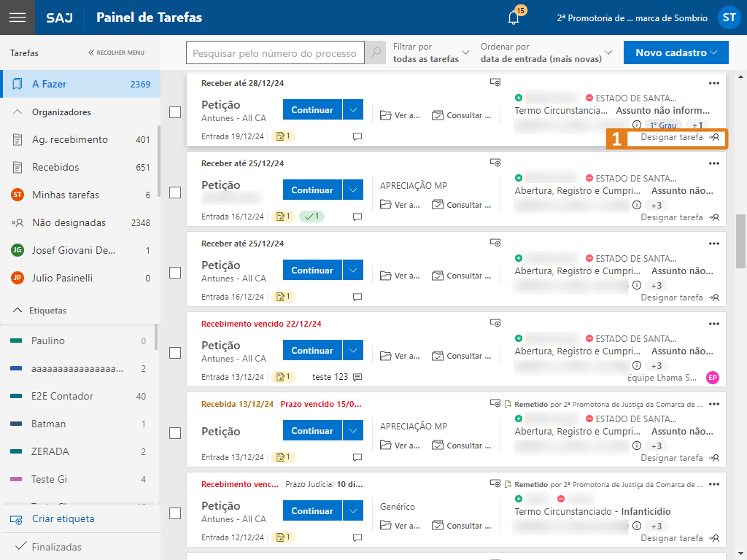Image resolution: width=747 pixels, height=560 pixels.
Task: Open Não designadas organizer
Action: pos(69,222)
